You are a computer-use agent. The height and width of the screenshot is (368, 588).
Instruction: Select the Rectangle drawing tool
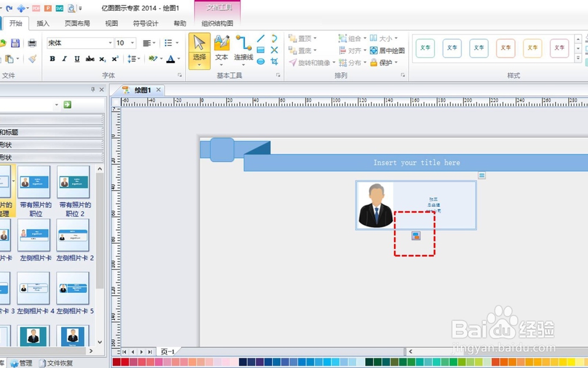point(261,50)
